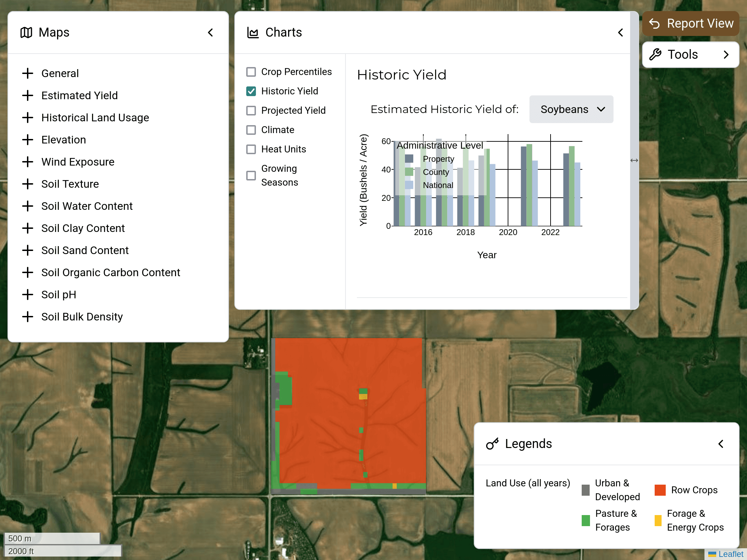Switch to Report View
Image resolution: width=747 pixels, height=560 pixels.
tap(691, 24)
